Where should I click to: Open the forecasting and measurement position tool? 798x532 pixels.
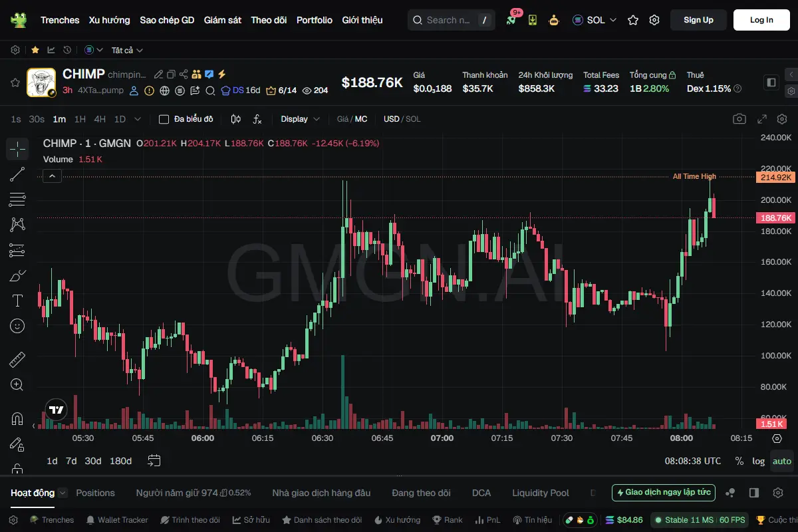click(x=17, y=250)
